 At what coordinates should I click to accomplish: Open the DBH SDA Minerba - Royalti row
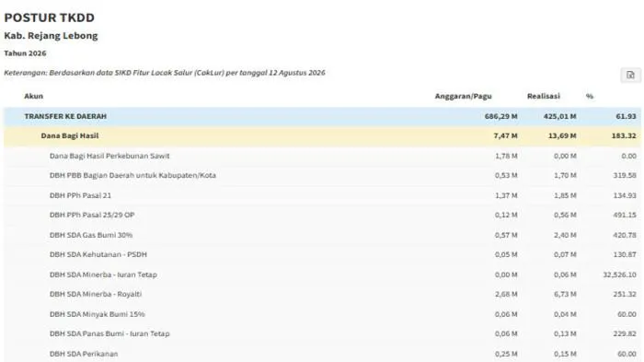[x=322, y=294]
